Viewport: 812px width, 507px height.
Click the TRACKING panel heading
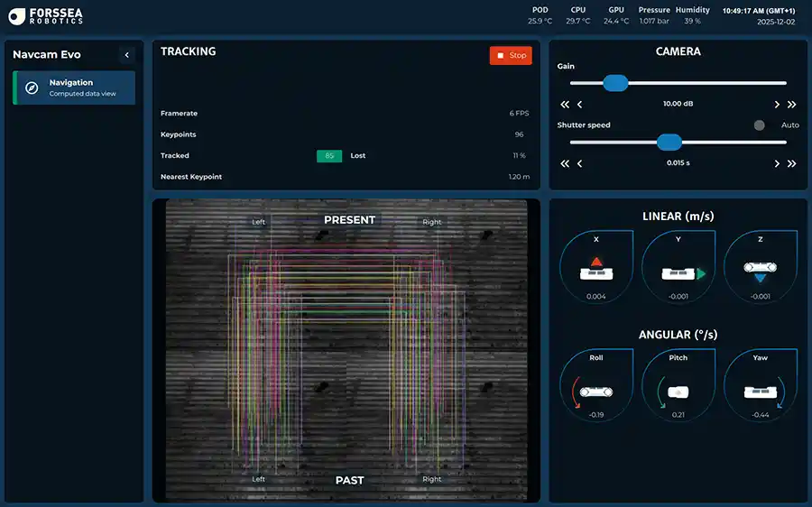(x=188, y=51)
